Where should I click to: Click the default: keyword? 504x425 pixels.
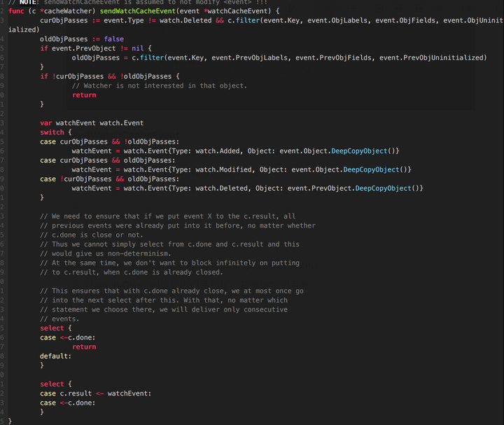(55, 356)
